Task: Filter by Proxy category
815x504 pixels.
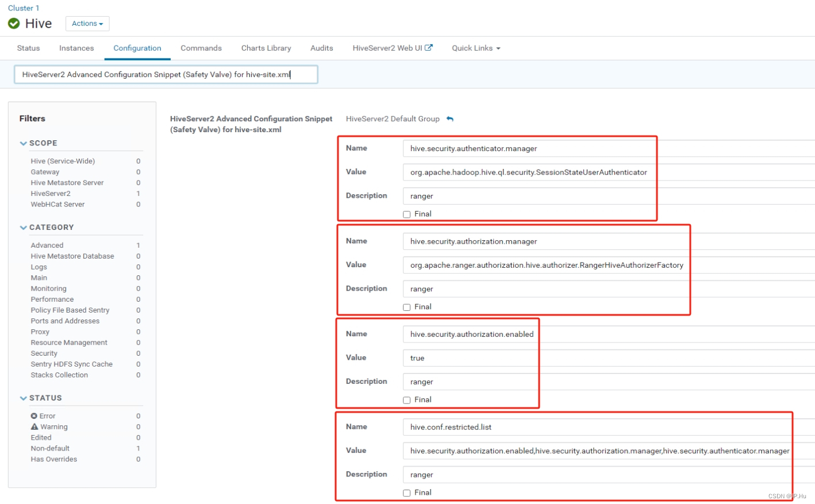Action: pyautogui.click(x=40, y=332)
